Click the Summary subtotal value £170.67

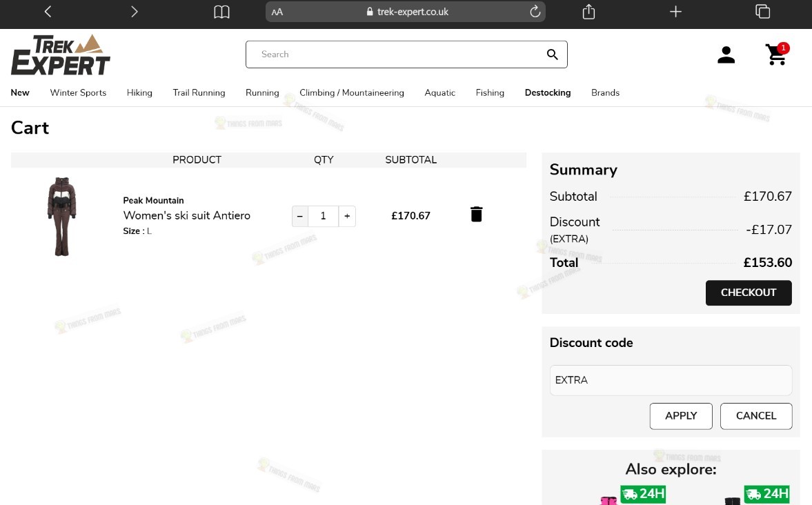767,197
